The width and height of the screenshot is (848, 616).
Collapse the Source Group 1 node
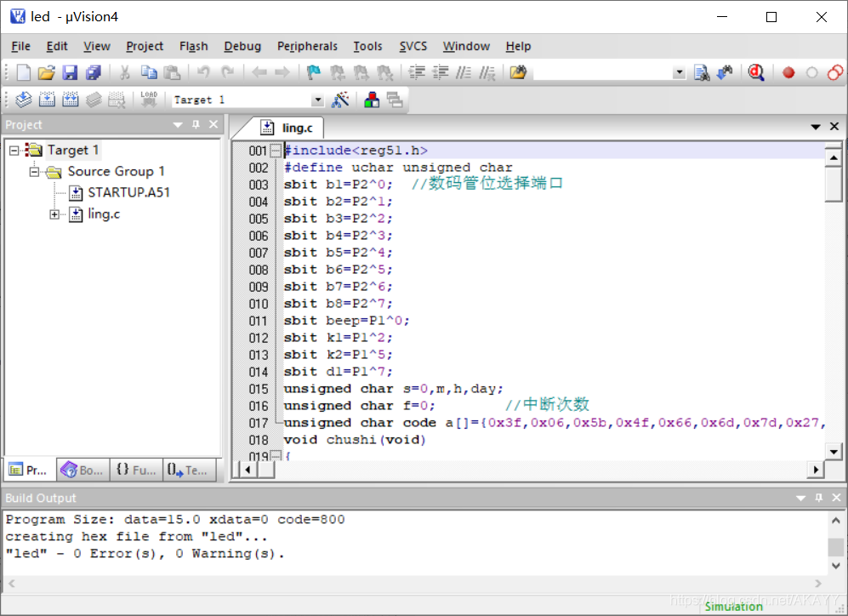click(x=34, y=172)
